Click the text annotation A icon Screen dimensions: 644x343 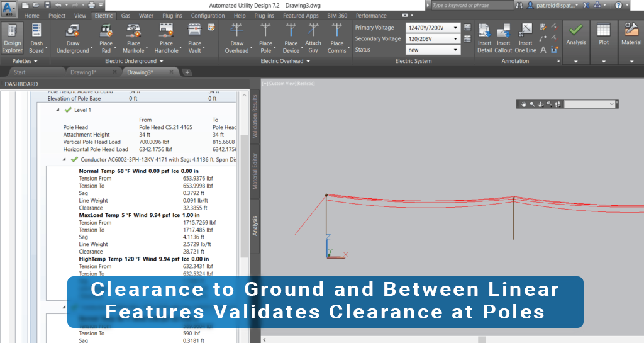click(543, 50)
